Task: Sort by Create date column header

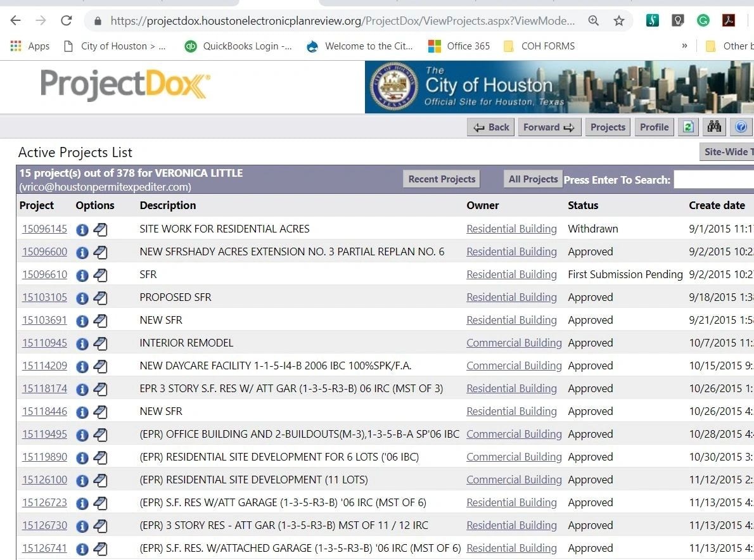Action: point(717,206)
